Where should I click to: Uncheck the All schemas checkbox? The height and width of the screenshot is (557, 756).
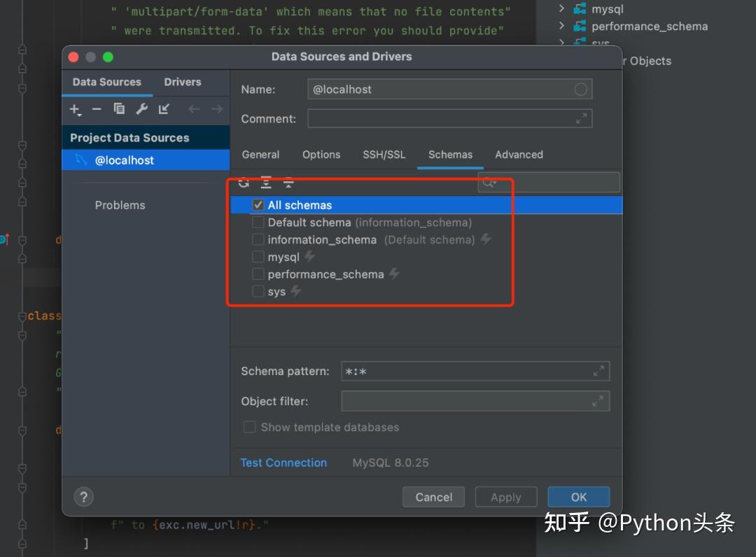pyautogui.click(x=258, y=205)
